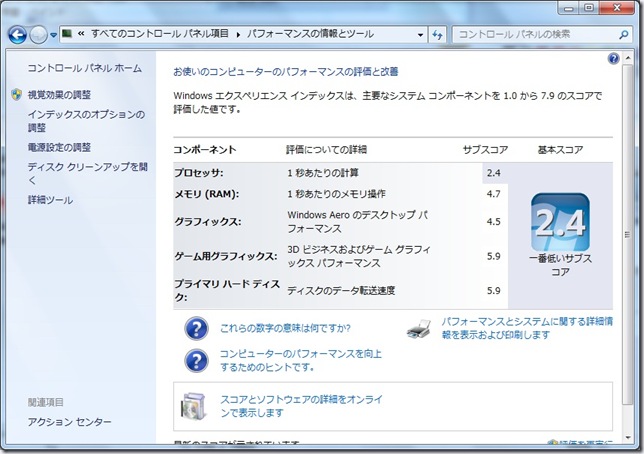
Task: Click the ディスクのデータ転送速度 description
Action: tap(341, 290)
